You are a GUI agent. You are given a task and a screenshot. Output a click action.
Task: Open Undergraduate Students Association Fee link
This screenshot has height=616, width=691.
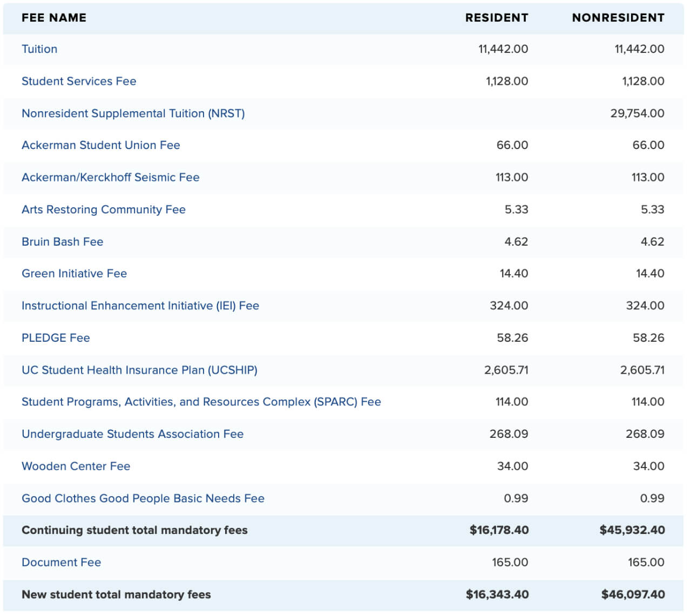point(133,434)
